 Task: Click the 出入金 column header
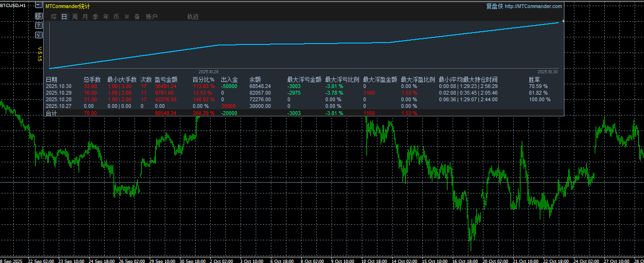230,79
